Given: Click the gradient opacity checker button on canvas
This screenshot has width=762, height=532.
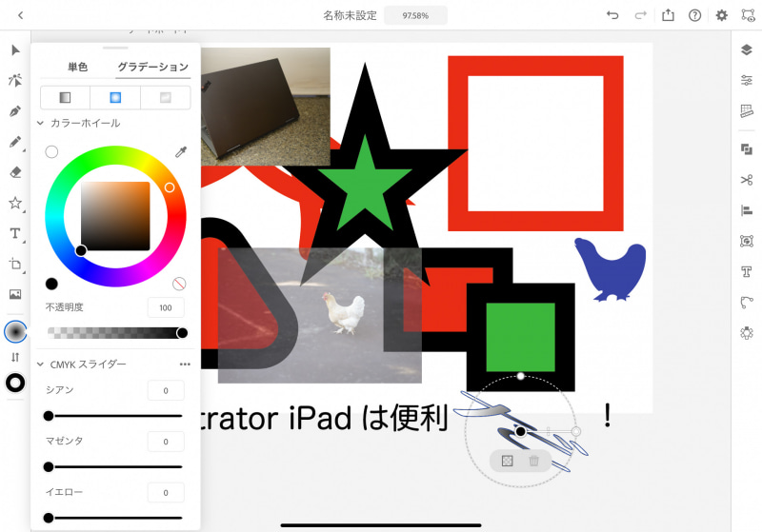Looking at the screenshot, I should 508,461.
